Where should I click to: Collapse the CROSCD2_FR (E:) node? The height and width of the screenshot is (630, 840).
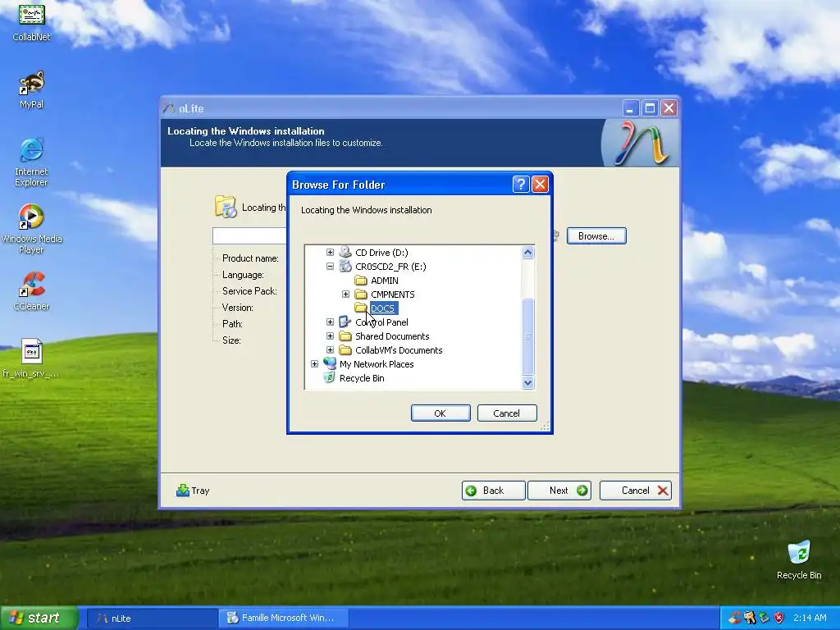tap(330, 267)
